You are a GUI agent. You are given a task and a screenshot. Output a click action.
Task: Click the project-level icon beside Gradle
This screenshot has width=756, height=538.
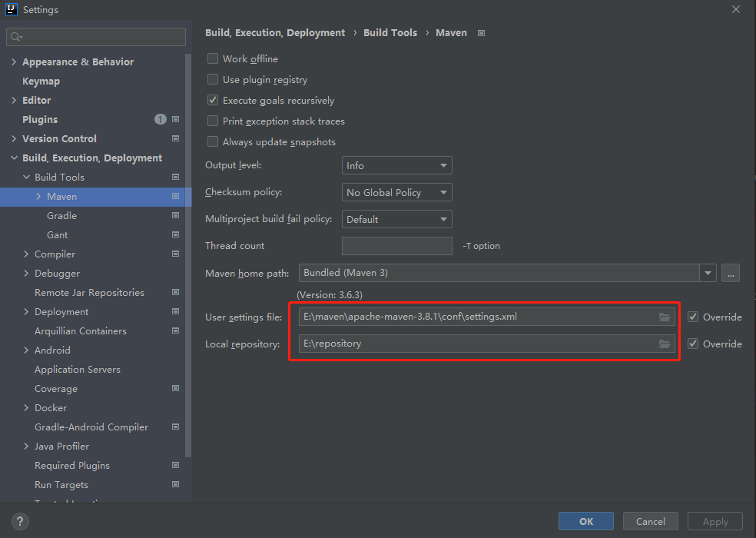(175, 216)
